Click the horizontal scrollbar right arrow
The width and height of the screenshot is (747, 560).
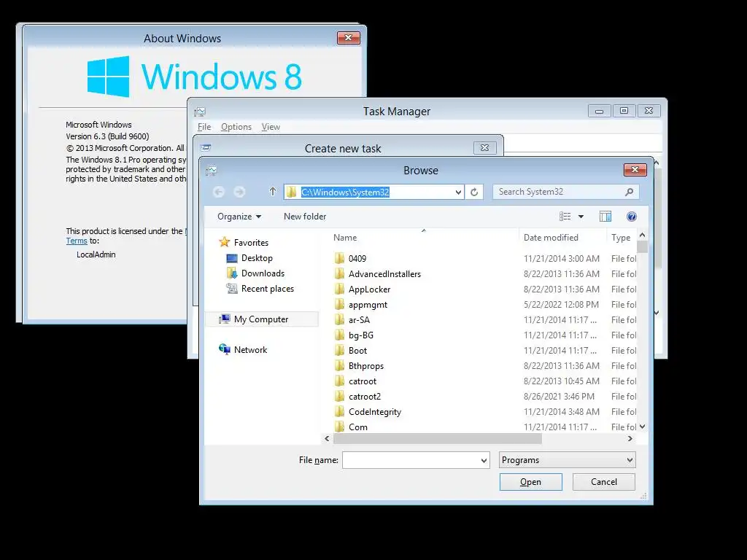[630, 438]
